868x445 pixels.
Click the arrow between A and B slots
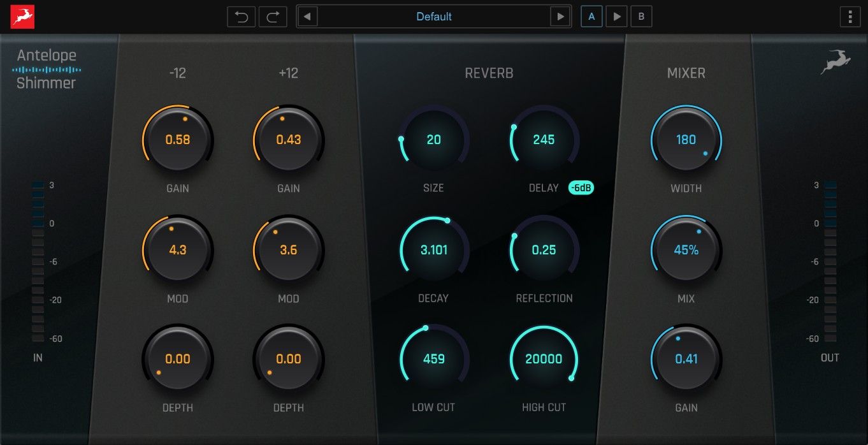coord(616,17)
